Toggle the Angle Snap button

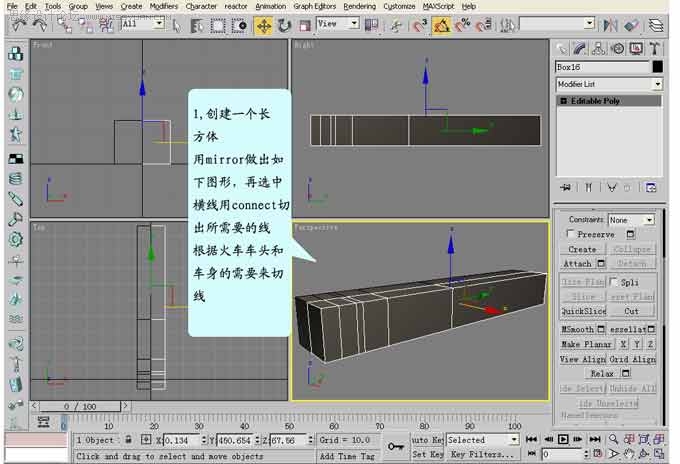click(x=441, y=26)
